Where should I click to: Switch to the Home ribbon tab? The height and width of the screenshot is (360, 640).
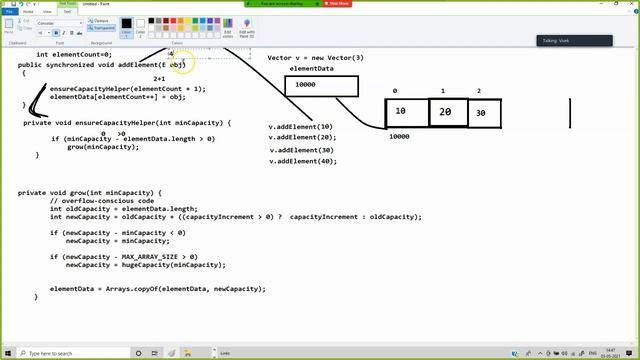[28, 11]
